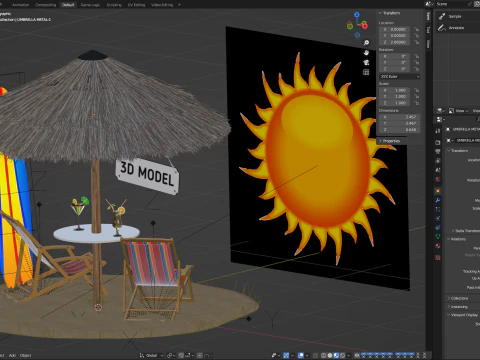Toggle viewport overlays button
Image resolution: width=480 pixels, height=360 pixels.
301,356
